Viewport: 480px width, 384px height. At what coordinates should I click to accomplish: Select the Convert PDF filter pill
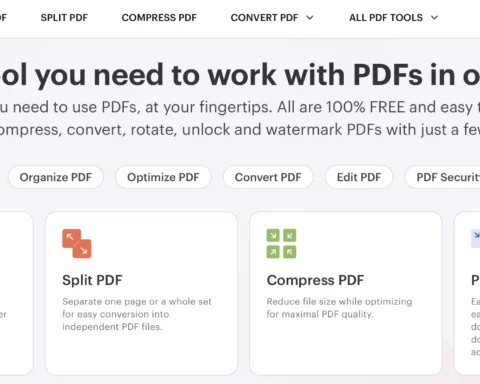[x=268, y=177]
